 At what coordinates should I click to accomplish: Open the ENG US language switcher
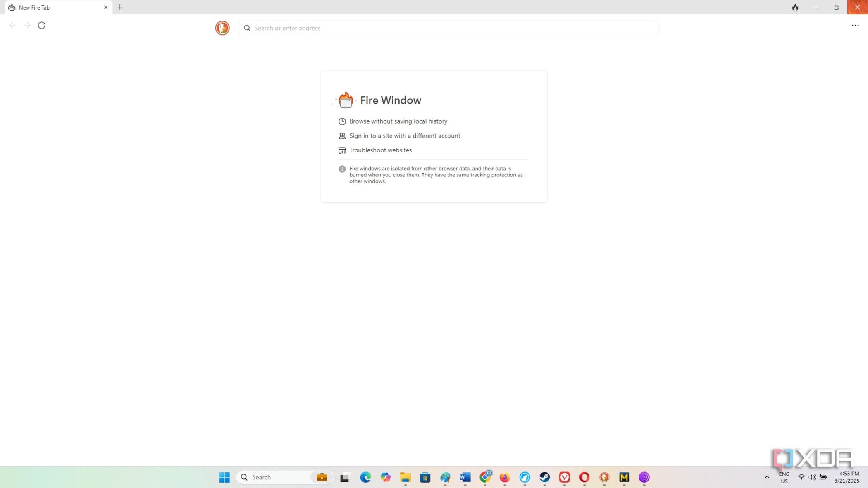784,477
